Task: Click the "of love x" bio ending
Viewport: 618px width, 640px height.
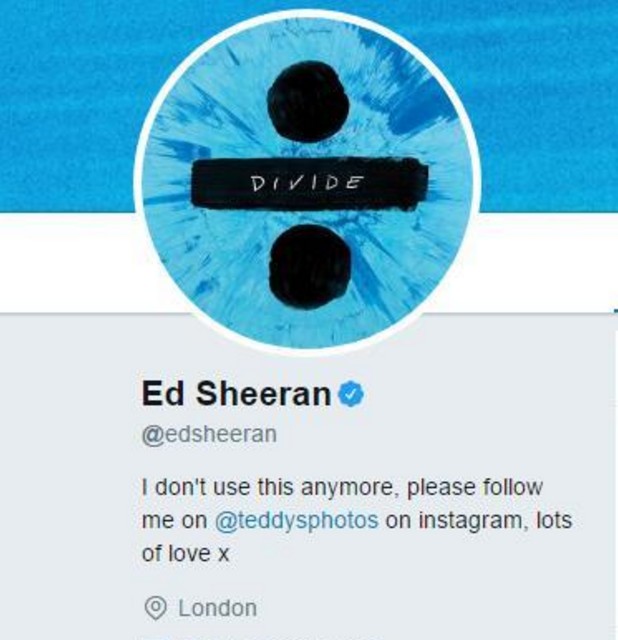Action: point(185,554)
